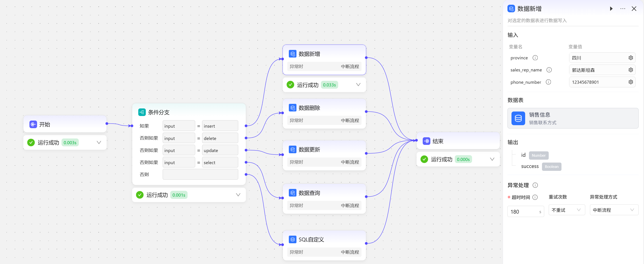Image resolution: width=644 pixels, height=264 pixels.
Task: Click gear icon beside phone_number value
Action: click(x=631, y=82)
